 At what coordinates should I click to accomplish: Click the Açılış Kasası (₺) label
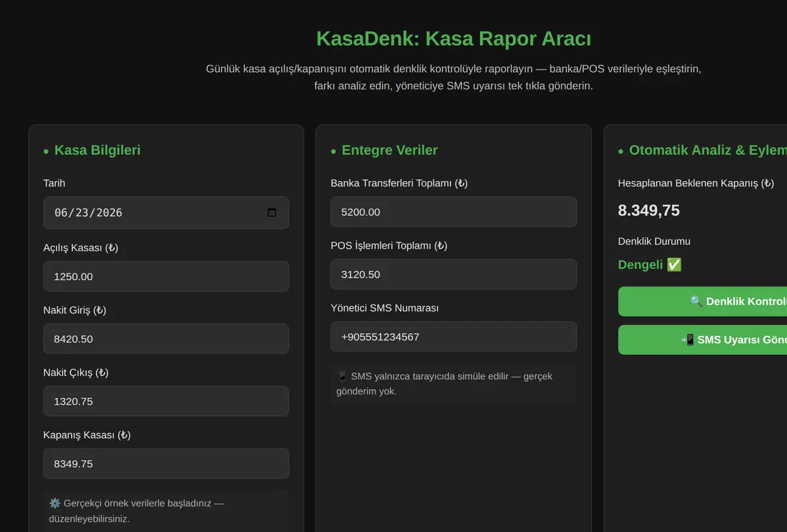point(81,248)
